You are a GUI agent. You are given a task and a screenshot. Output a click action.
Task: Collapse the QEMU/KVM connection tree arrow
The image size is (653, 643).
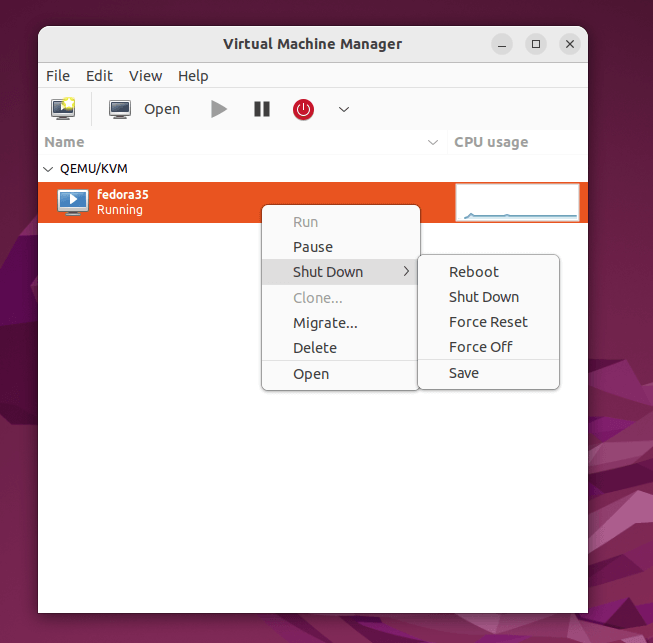tap(48, 169)
